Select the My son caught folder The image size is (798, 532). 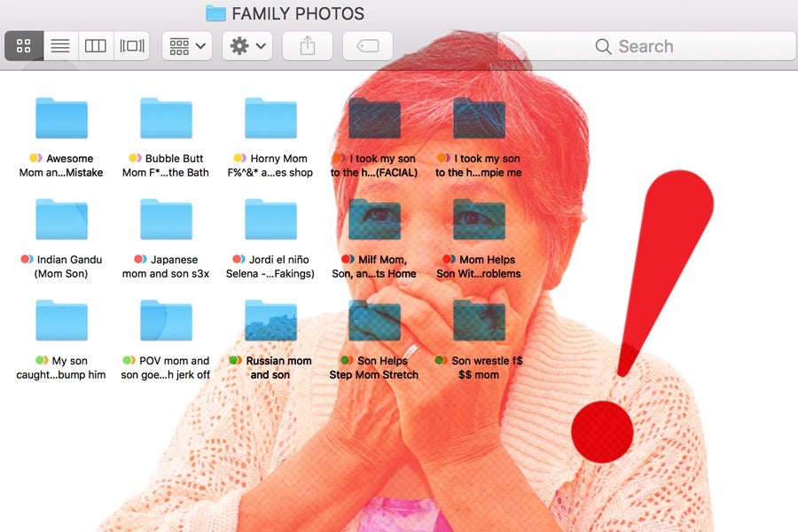[x=62, y=319]
